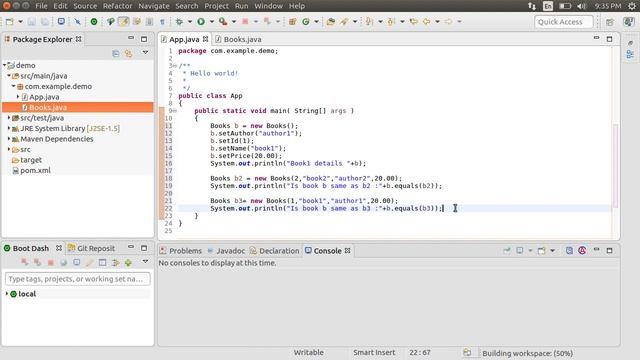Screen dimensions: 640x360
Task: Click the Open Type toolbar icon
Action: coord(331,22)
